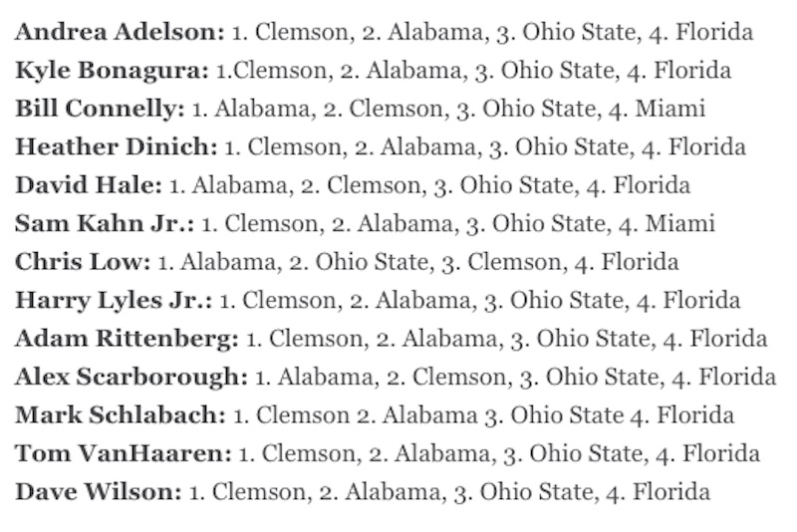797x532 pixels.
Task: Click Clemson in Alex Scarborough's row
Action: pyautogui.click(x=459, y=377)
